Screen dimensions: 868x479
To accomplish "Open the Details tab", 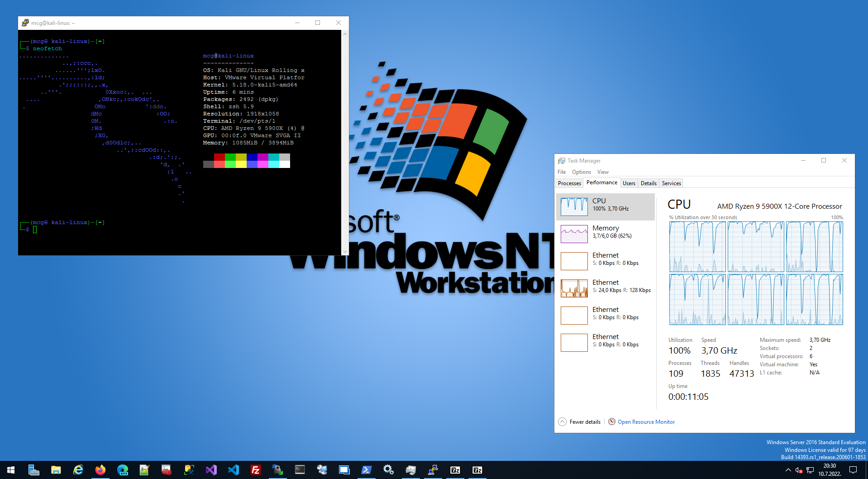I will (x=649, y=183).
